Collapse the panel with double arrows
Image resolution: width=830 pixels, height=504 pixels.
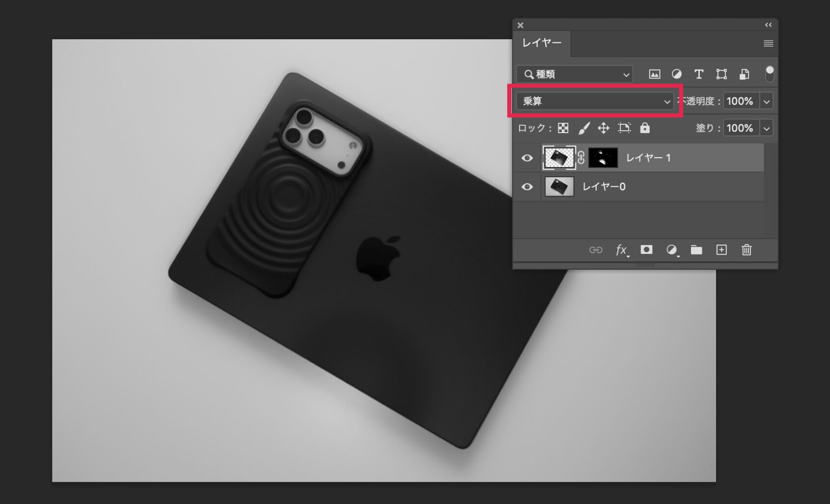pos(768,25)
